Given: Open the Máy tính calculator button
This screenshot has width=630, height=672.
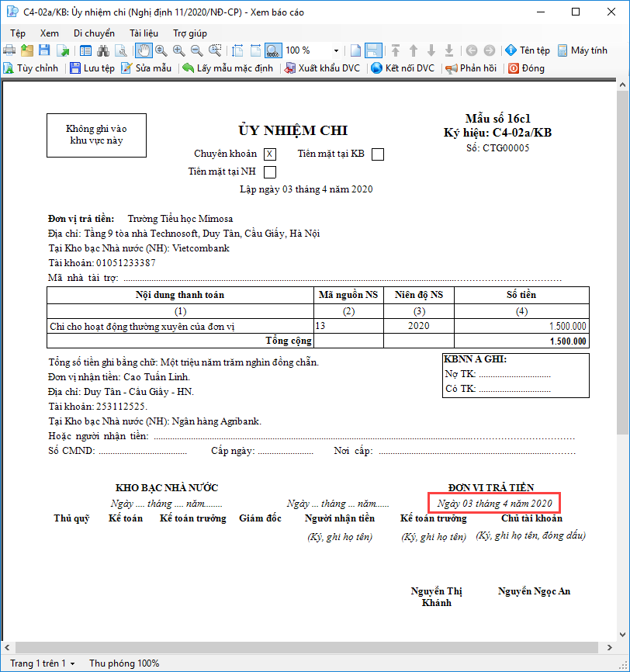Looking at the screenshot, I should (583, 50).
